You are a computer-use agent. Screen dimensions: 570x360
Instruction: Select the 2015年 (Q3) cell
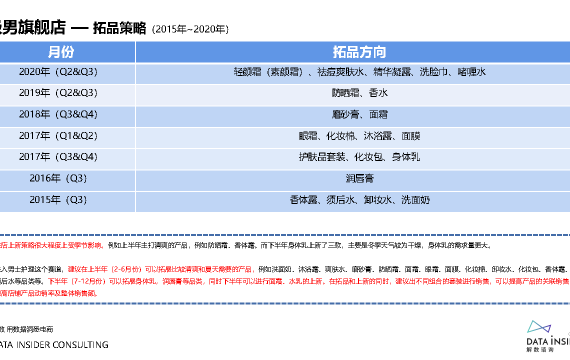(x=67, y=202)
